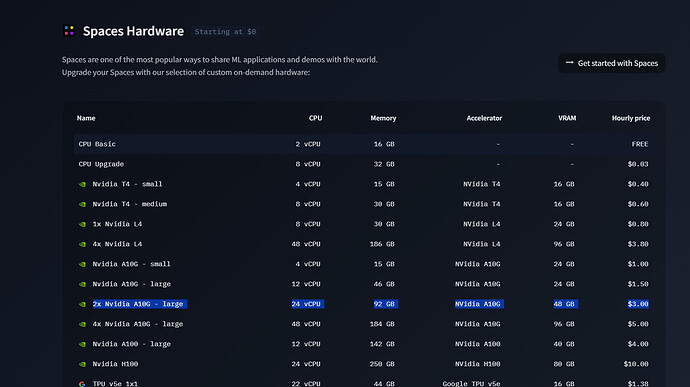The width and height of the screenshot is (690, 387).
Task: Click the Nvidia logo beside 1x Nvidia L4
Action: tap(82, 225)
